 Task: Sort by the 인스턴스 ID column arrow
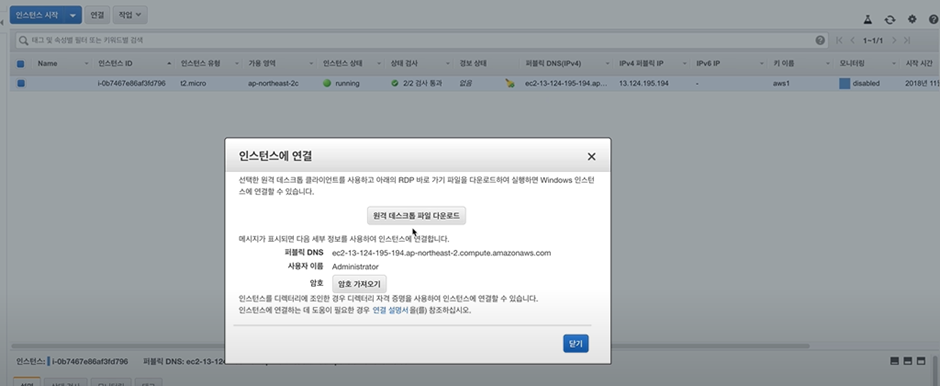(170, 64)
